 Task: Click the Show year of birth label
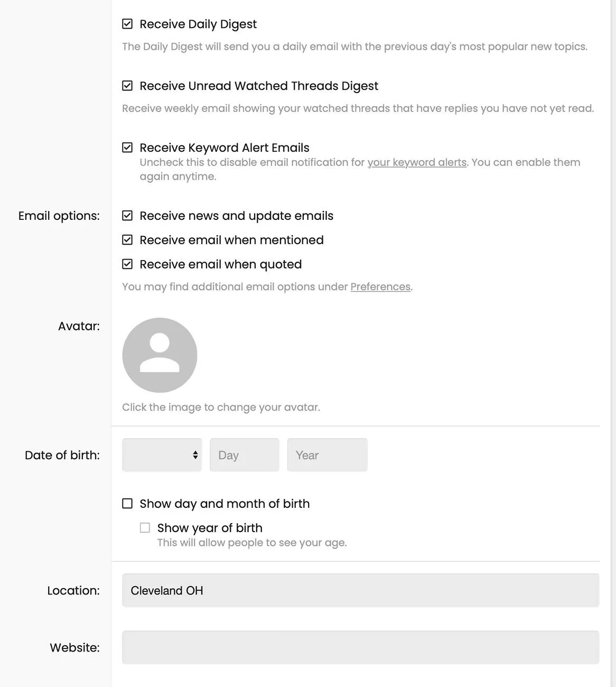click(210, 528)
